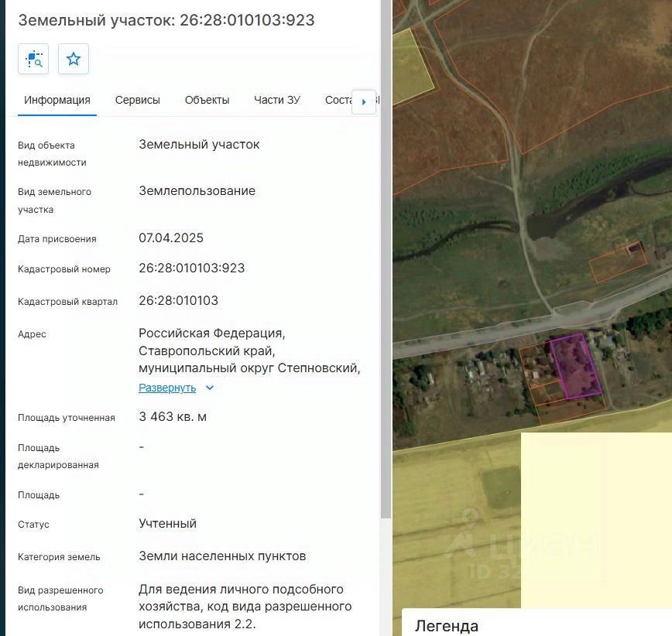Open the Информация tab
Screen dimensions: 672x636
(x=57, y=100)
